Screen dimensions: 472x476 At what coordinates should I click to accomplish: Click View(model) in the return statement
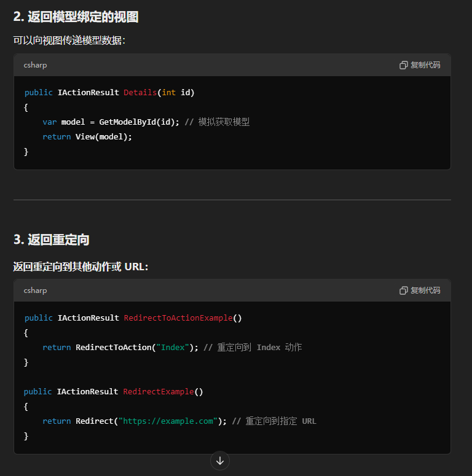[x=103, y=137]
